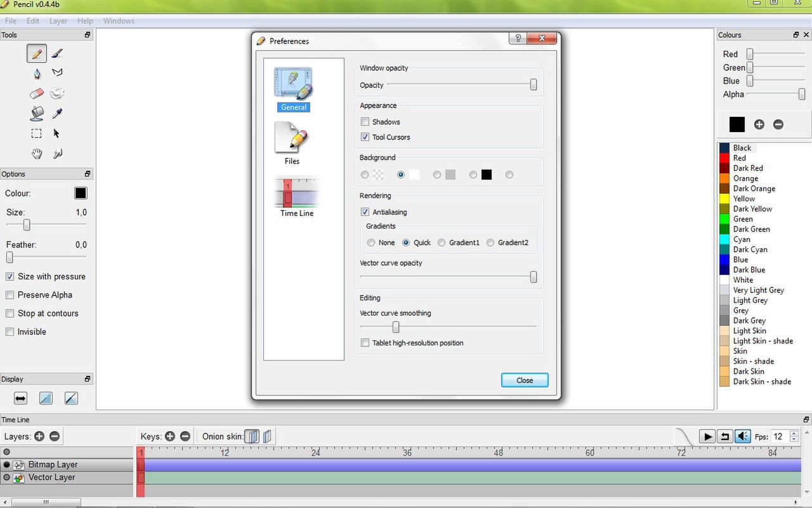Remove layer with minus icon

(55, 436)
